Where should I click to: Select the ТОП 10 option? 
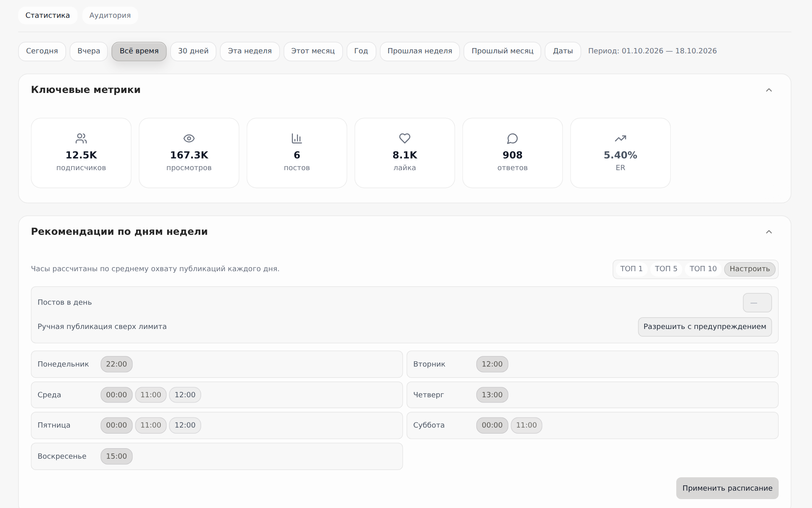703,269
